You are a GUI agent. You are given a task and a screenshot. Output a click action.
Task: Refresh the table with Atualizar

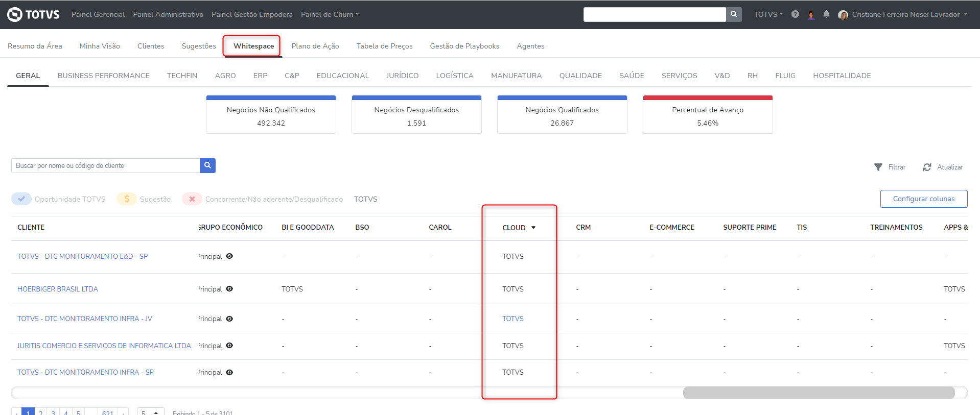943,167
